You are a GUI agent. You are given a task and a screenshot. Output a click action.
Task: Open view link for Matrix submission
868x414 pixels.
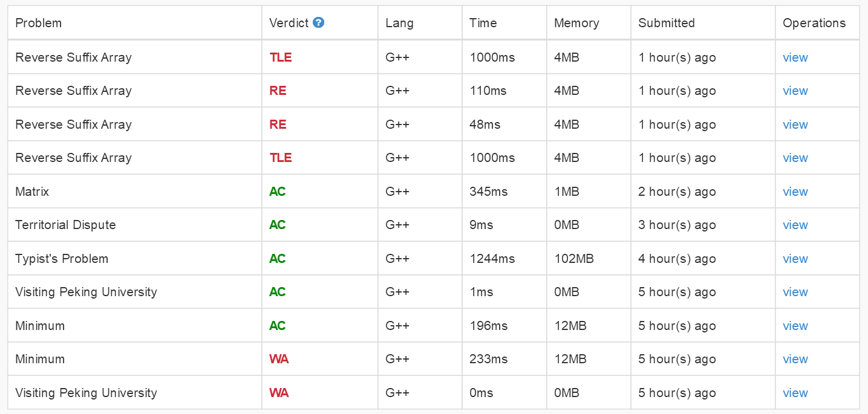[795, 192]
